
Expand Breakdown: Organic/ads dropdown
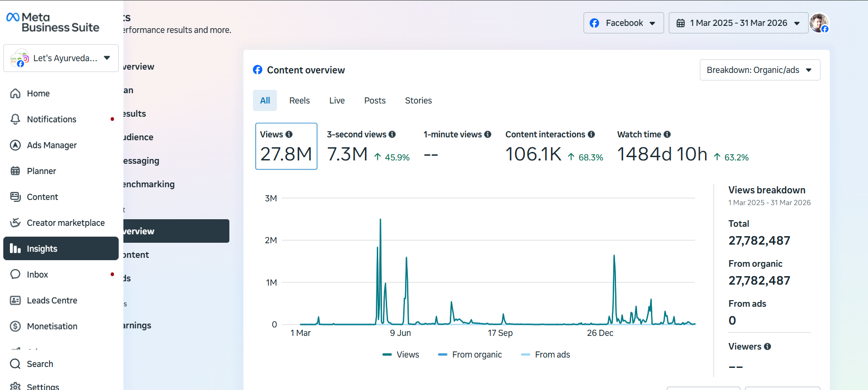click(760, 70)
